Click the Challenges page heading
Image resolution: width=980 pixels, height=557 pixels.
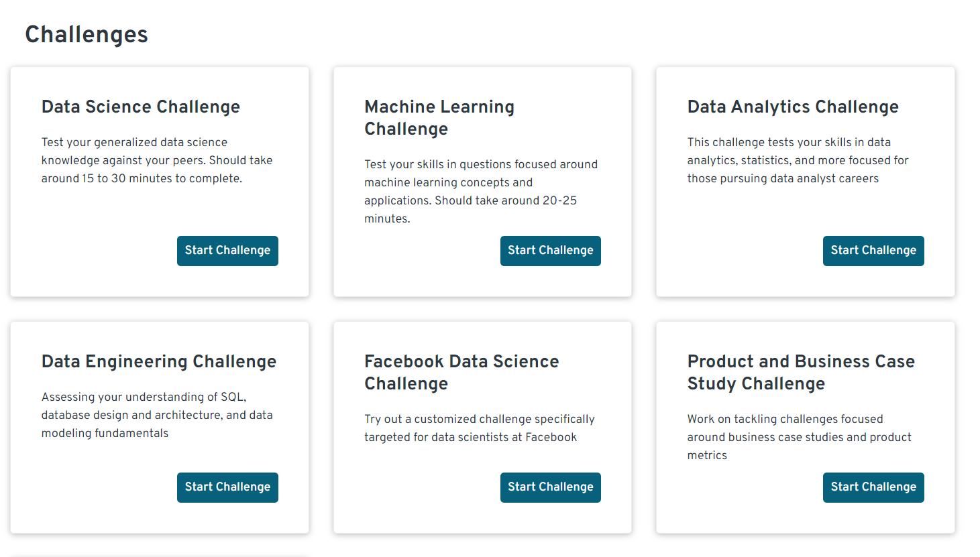click(x=86, y=34)
